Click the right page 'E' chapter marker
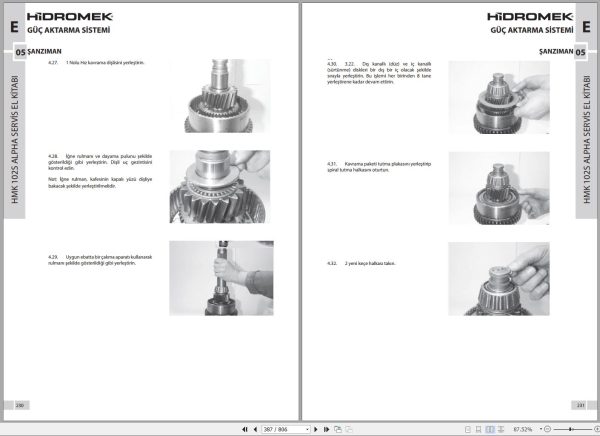 point(586,27)
